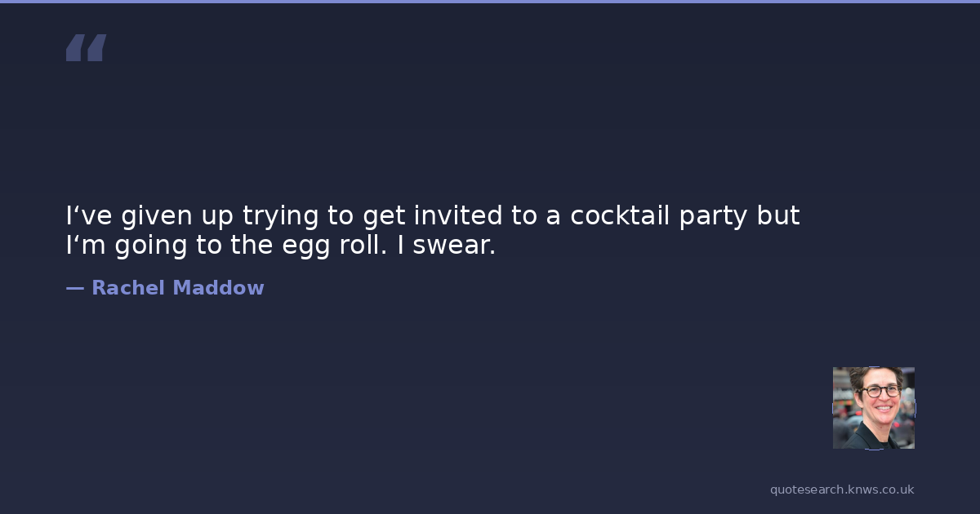
Task: Select the Rachel Maddow author name
Action: pyautogui.click(x=177, y=288)
